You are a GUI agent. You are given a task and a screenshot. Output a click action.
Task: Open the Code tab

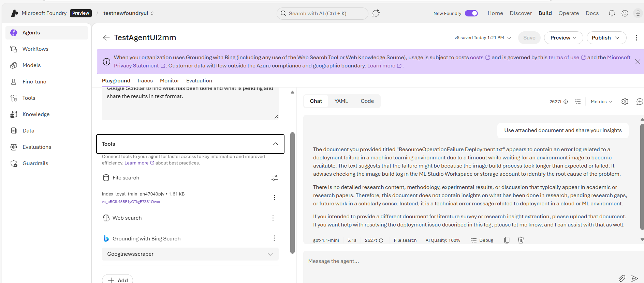coord(367,101)
